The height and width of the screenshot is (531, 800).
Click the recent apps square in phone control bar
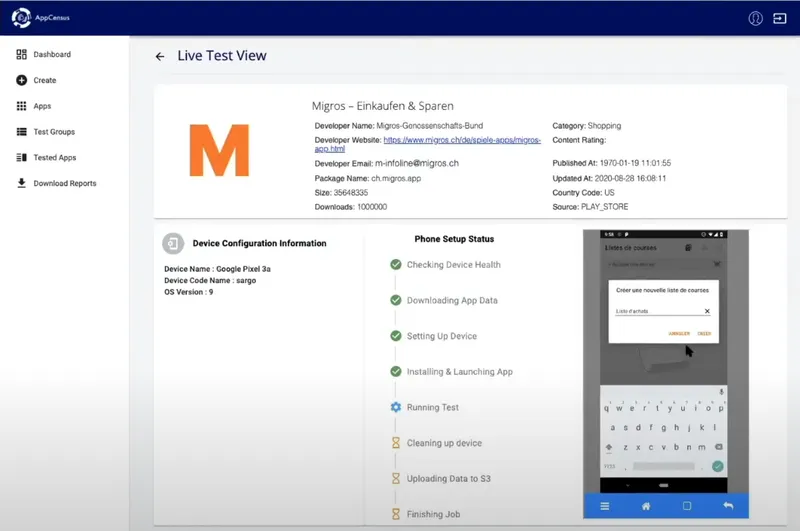(687, 506)
